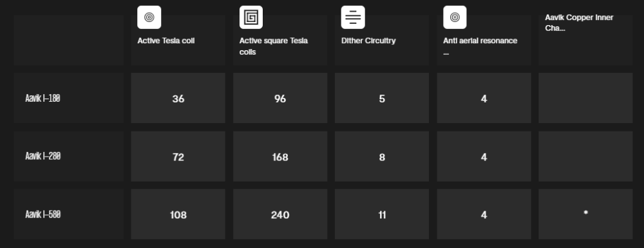The width and height of the screenshot is (644, 248).
Task: Select the Active square Tesla coils header text
Action: pyautogui.click(x=274, y=46)
